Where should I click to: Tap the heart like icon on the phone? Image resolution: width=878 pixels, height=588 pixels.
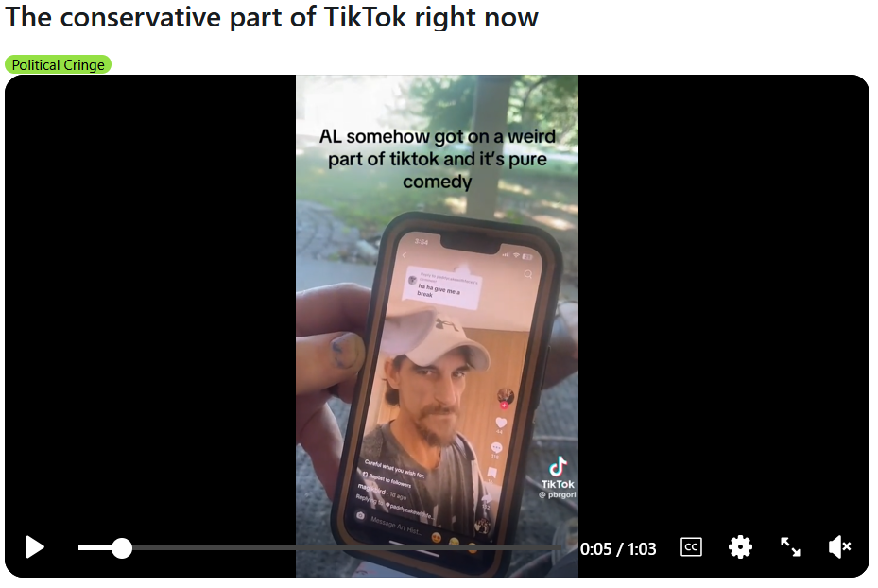coord(501,423)
